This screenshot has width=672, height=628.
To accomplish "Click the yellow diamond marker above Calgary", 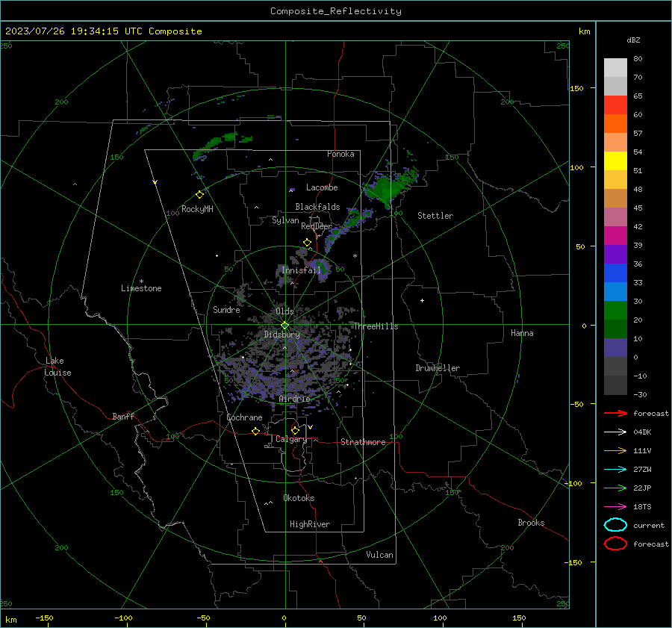I will 295,430.
